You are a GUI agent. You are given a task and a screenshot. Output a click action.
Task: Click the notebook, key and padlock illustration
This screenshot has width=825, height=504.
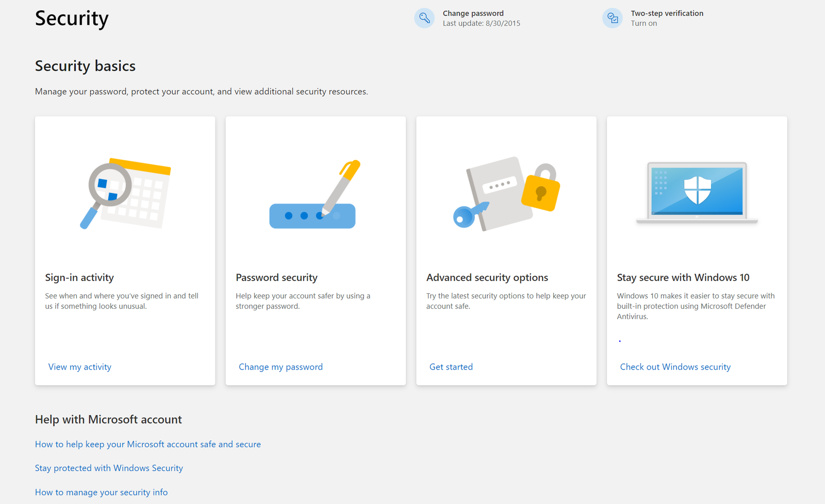pyautogui.click(x=506, y=194)
